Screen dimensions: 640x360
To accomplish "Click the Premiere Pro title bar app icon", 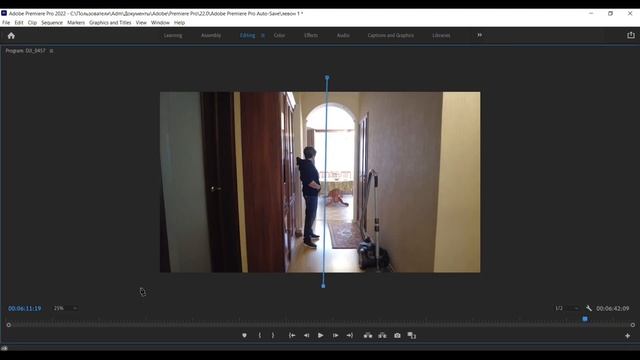I will pos(4,13).
